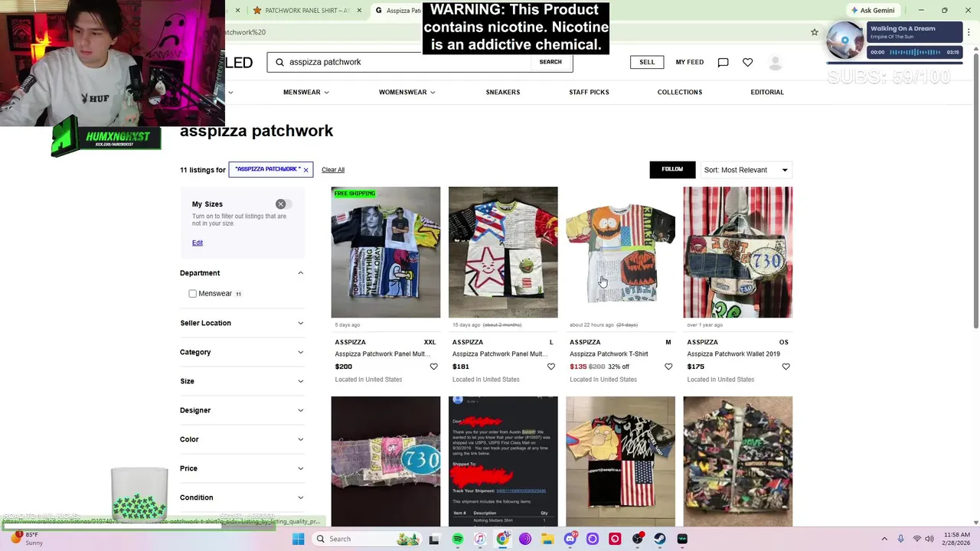Expand the Size filter
Screen dimensions: 980x551
[242, 381]
